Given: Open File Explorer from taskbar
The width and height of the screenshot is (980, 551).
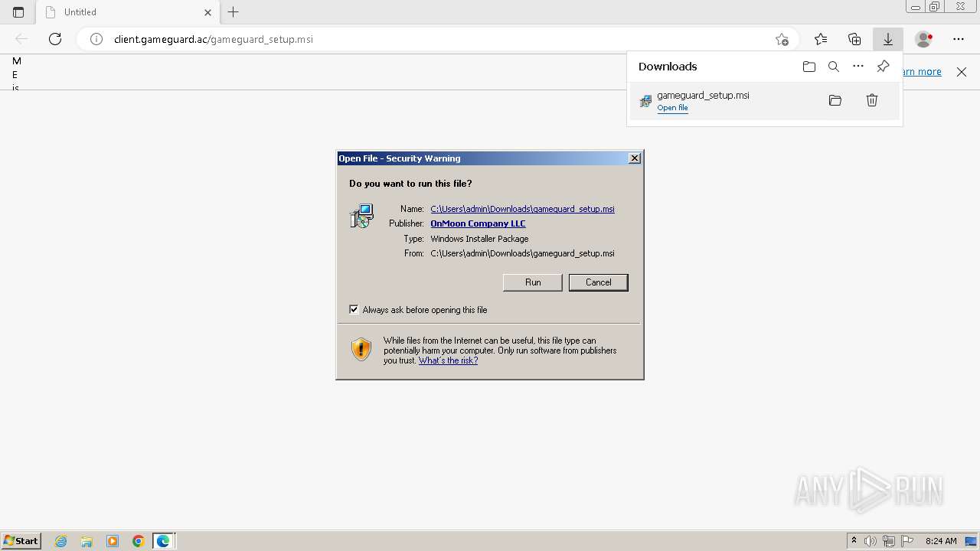Looking at the screenshot, I should [87, 541].
